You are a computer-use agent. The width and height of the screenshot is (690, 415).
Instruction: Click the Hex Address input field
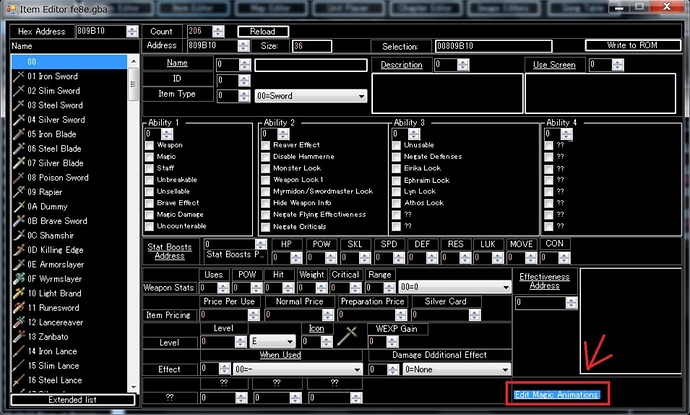point(99,32)
